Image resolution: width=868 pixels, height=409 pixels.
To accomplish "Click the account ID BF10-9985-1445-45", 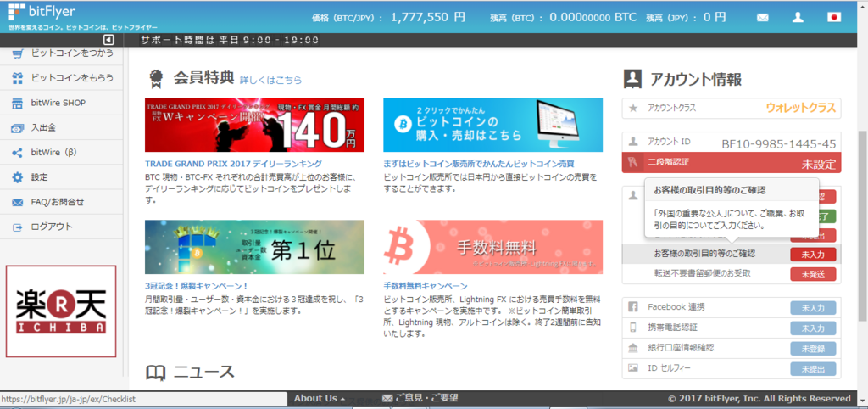I will click(778, 144).
